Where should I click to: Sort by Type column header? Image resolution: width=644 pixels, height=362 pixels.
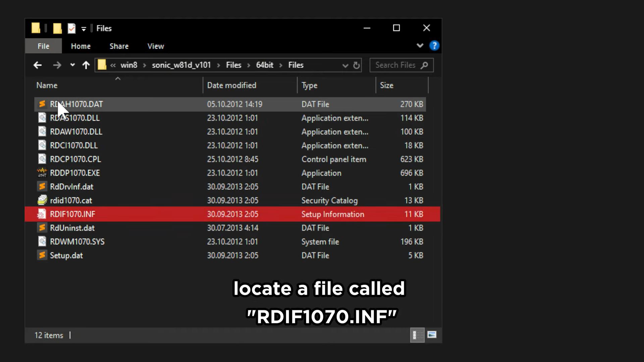point(309,85)
